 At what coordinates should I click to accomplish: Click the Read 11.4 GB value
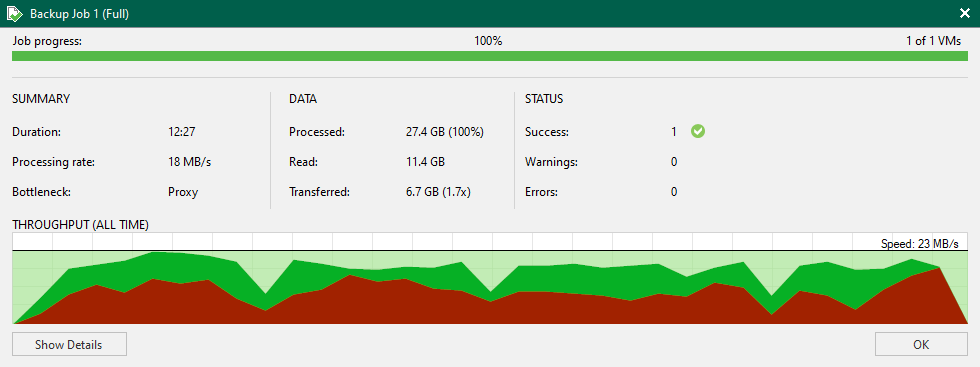pos(425,162)
